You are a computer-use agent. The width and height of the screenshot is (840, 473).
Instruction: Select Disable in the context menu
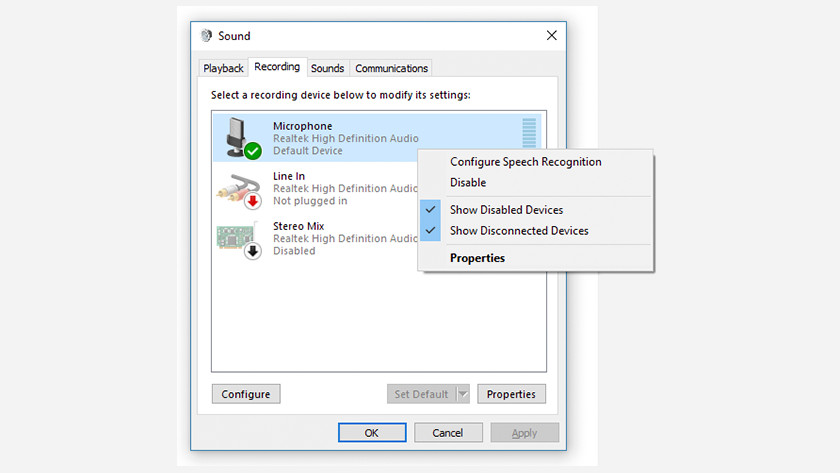468,183
